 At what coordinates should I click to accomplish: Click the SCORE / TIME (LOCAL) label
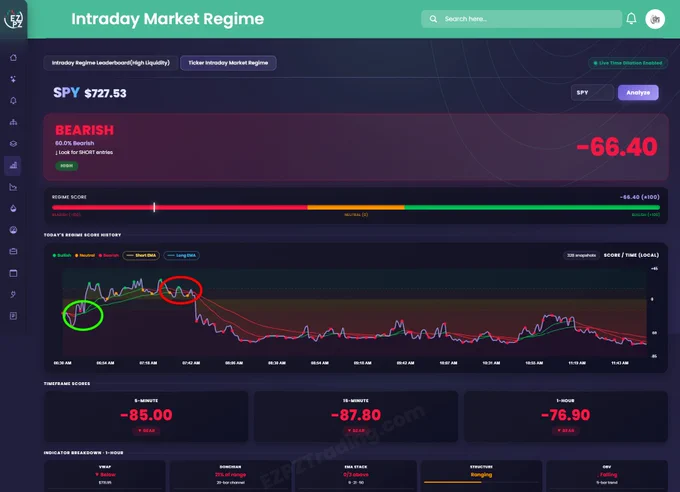(631, 255)
